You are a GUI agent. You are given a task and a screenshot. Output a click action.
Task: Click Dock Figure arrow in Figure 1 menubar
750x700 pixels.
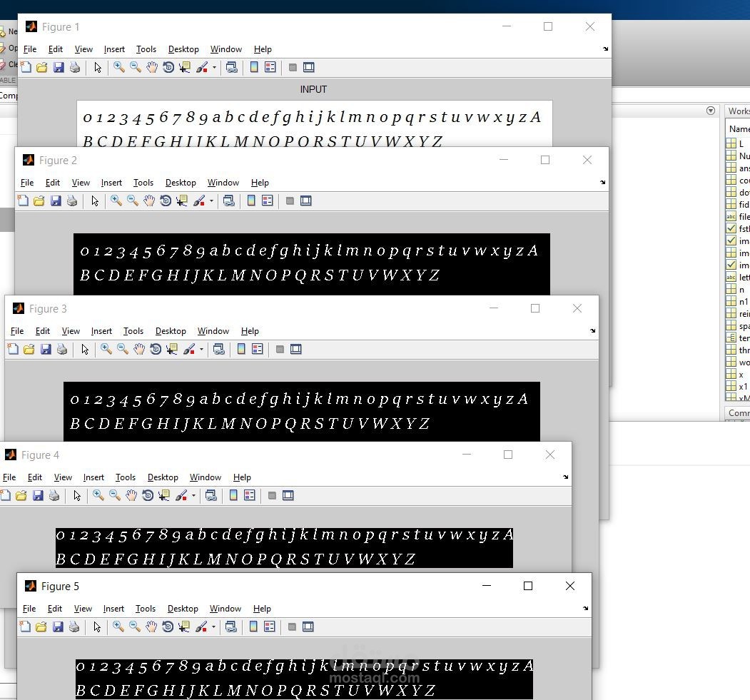pos(605,49)
